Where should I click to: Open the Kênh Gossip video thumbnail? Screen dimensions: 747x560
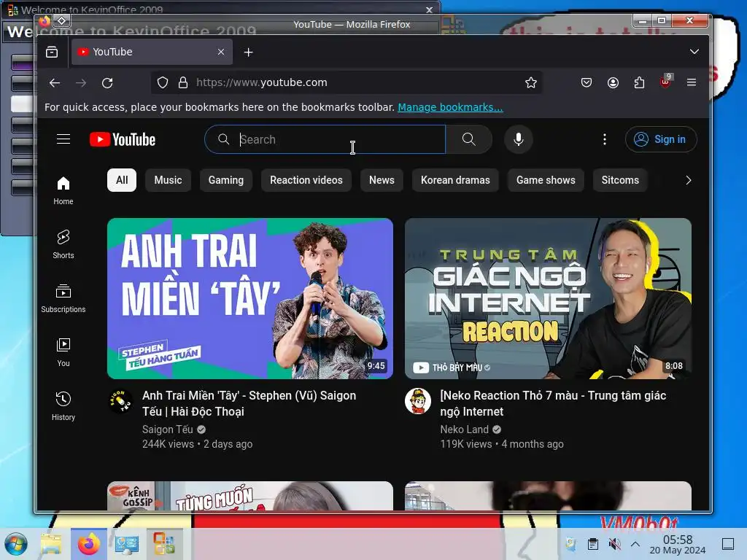tap(250, 496)
